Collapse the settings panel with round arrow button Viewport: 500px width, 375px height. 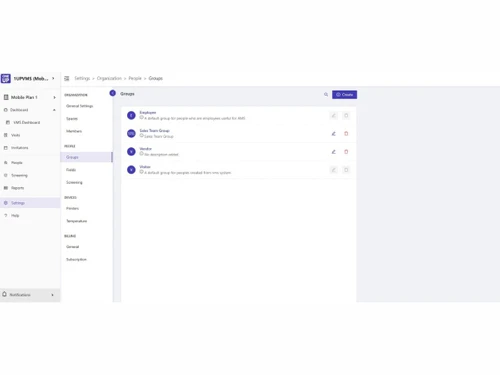113,93
